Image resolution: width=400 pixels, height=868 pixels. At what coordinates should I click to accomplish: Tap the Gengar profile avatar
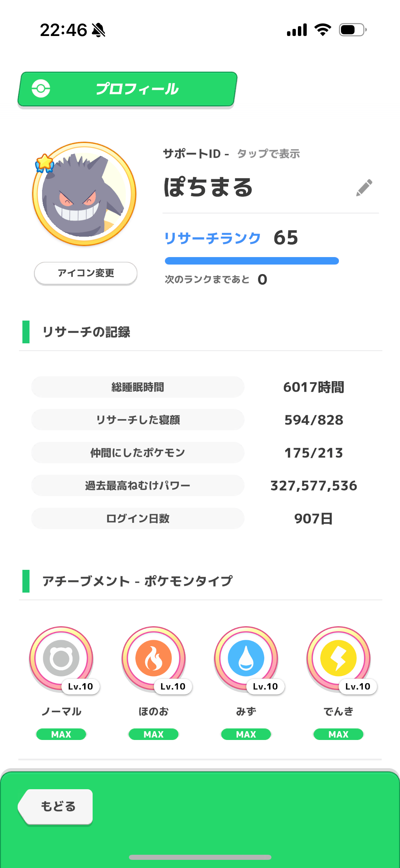click(x=84, y=194)
